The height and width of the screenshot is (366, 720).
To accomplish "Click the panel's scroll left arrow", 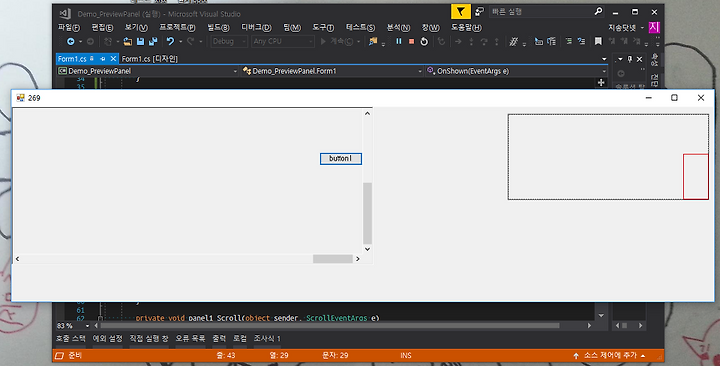I will coord(17,259).
